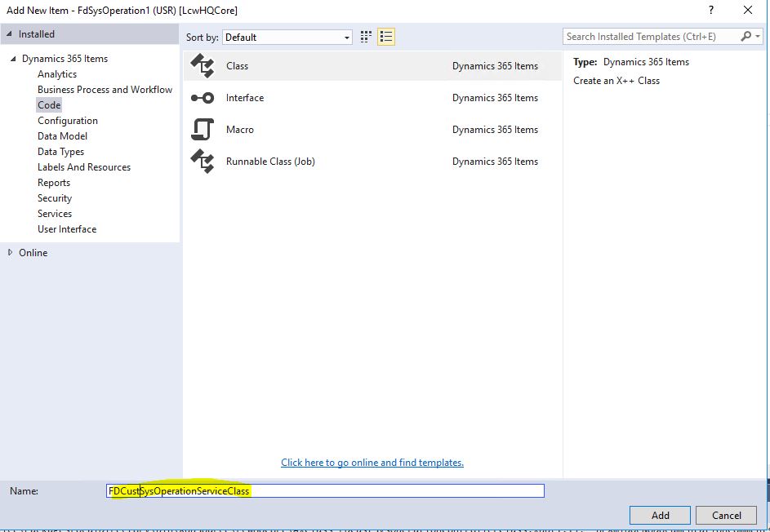Select the Macro template name
770x532 pixels.
pos(240,130)
